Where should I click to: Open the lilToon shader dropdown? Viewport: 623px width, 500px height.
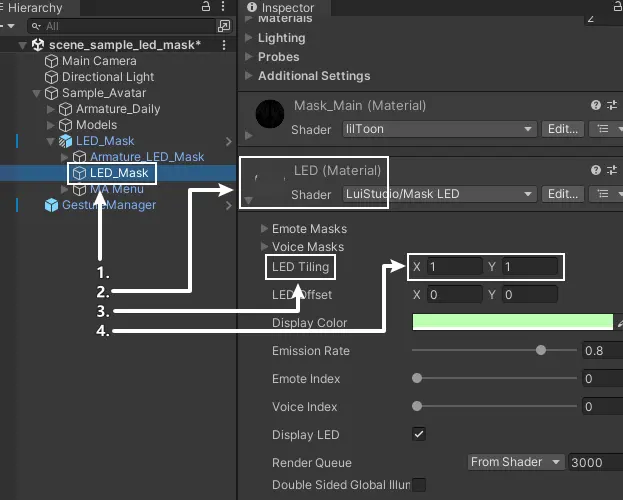coord(439,129)
